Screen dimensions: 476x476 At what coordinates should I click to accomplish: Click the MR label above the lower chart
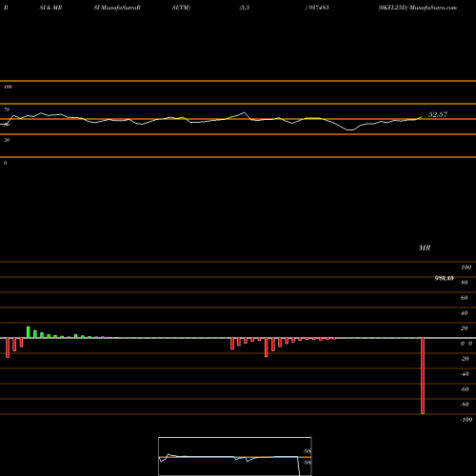point(425,248)
